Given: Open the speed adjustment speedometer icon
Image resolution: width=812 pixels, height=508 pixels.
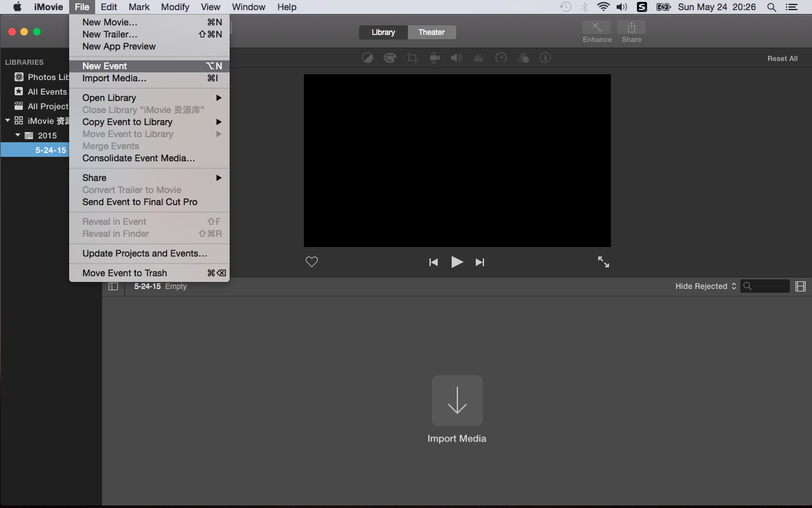Looking at the screenshot, I should (x=501, y=58).
